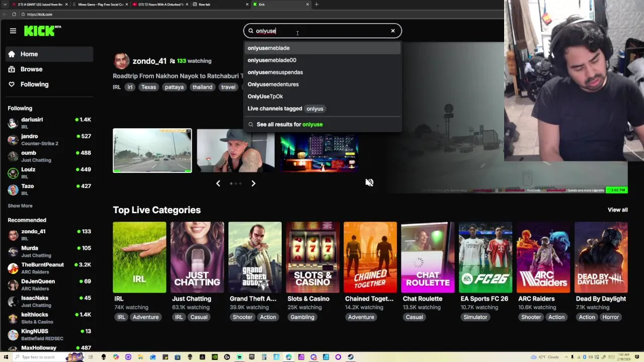Screen dimensions: 644x362
Task: View all top live categories
Action: click(x=617, y=210)
